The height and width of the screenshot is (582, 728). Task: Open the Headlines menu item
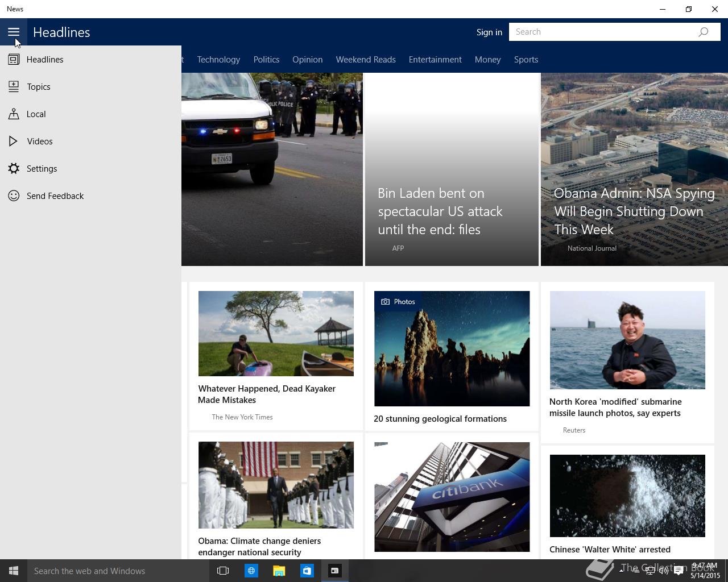[90, 59]
